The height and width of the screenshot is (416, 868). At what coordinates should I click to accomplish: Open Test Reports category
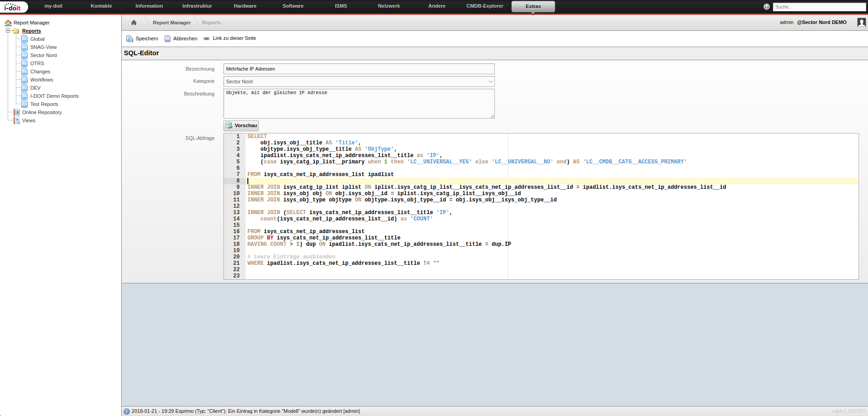point(44,104)
